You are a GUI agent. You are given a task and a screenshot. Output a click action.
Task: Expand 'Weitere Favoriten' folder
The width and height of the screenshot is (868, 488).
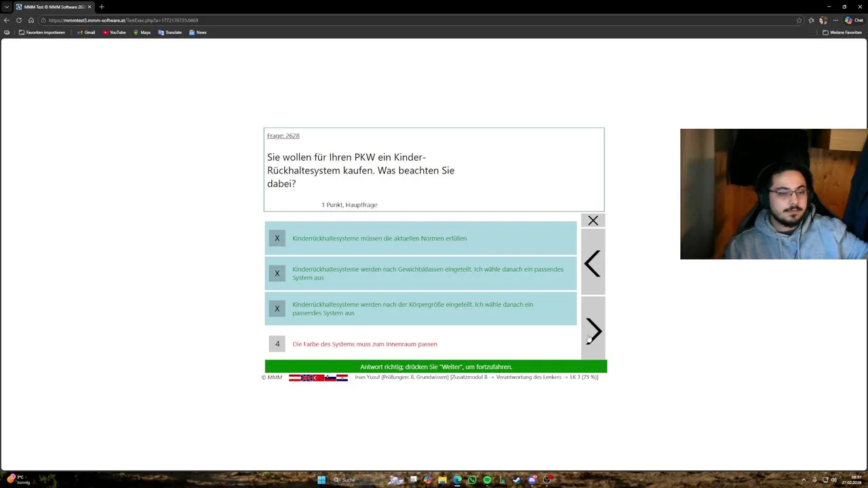click(842, 33)
